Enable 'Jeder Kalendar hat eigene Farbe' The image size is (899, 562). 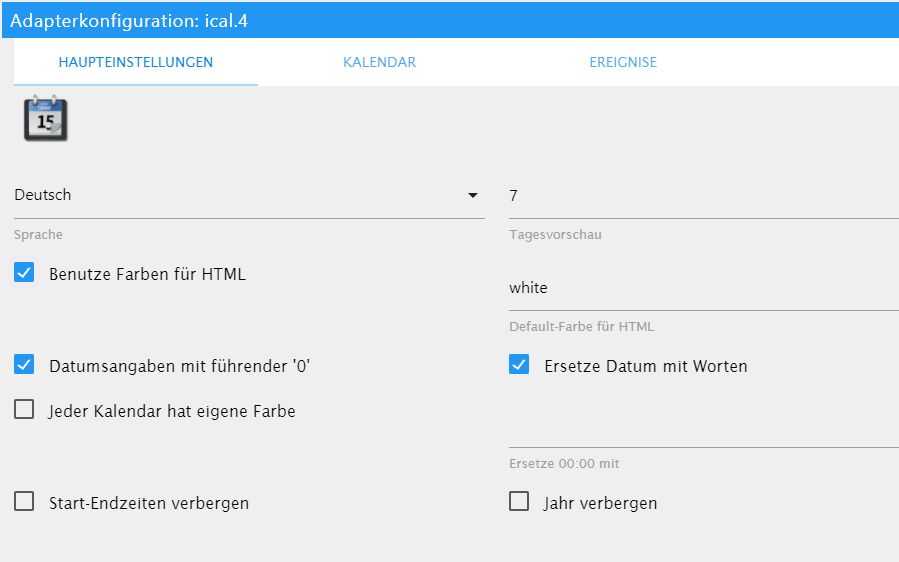(x=25, y=410)
